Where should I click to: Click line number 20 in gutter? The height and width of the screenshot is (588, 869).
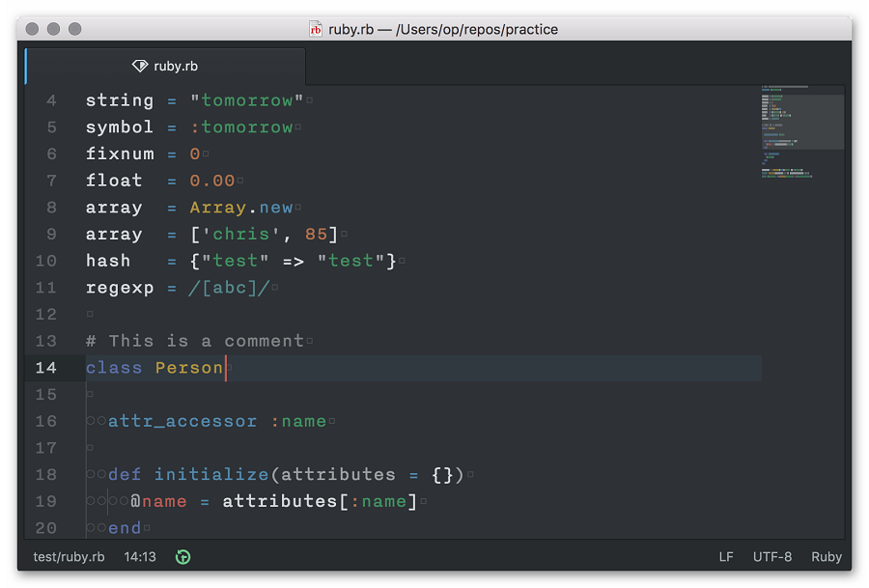click(x=46, y=527)
